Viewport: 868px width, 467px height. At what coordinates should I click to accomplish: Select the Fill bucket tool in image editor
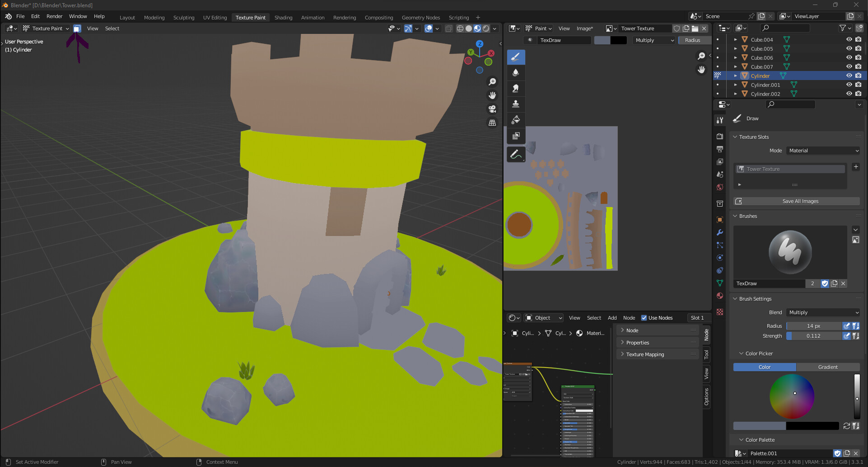coord(516,120)
